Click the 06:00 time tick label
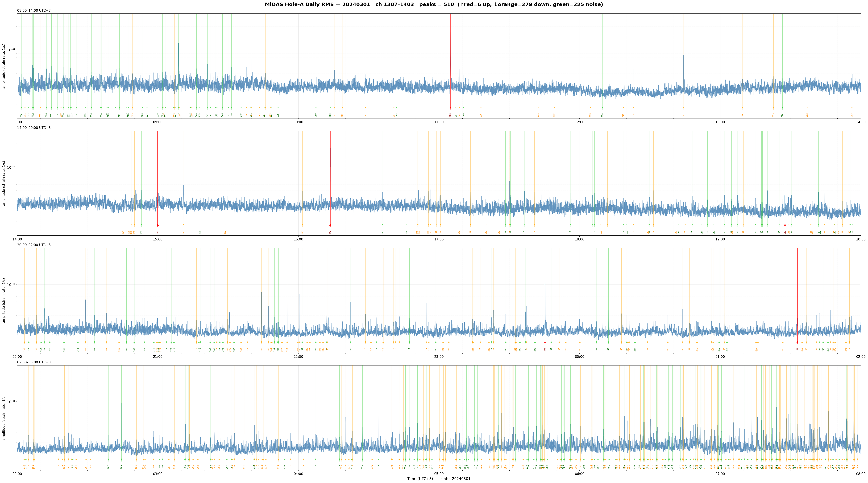 click(580, 474)
